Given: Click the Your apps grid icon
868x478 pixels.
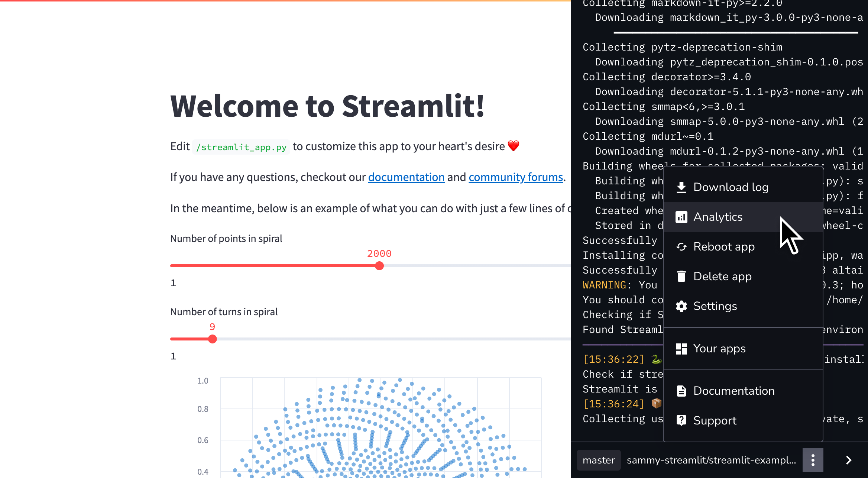Looking at the screenshot, I should click(682, 348).
